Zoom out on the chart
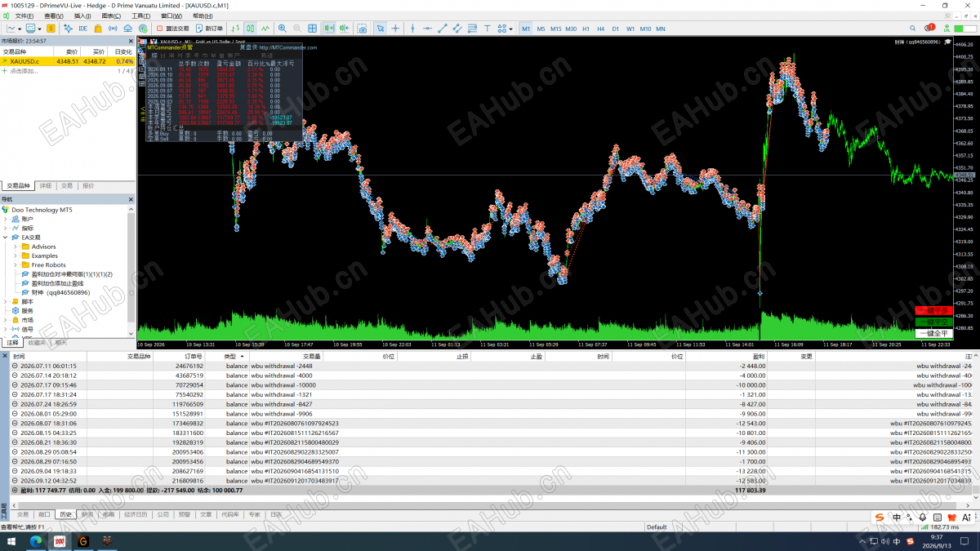 (297, 29)
